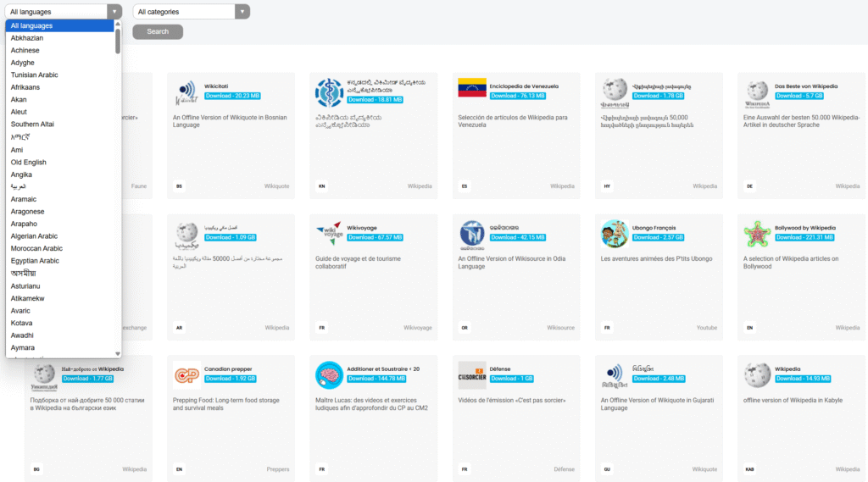
Task: Select All languages in the list
Action: point(60,25)
